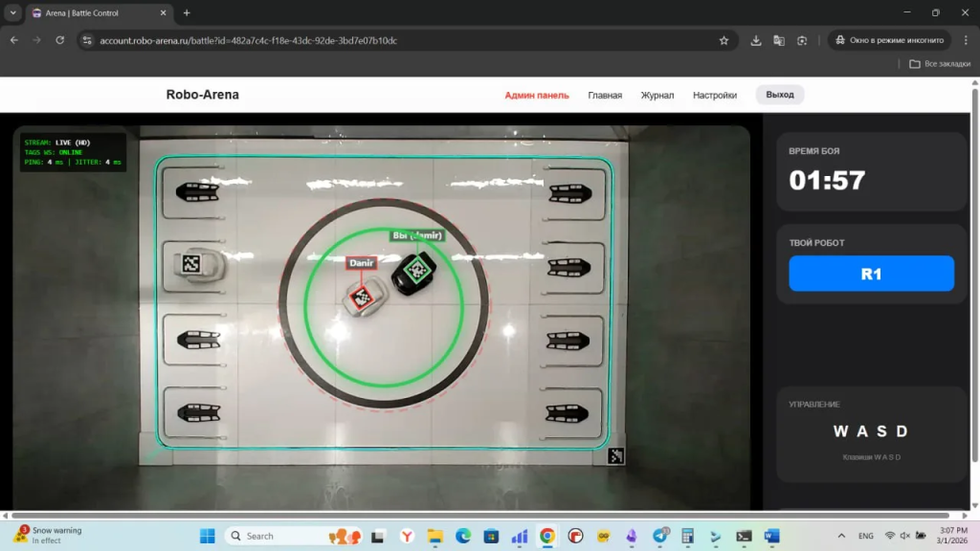
Task: Open the Настройки navigation item
Action: pyautogui.click(x=715, y=95)
